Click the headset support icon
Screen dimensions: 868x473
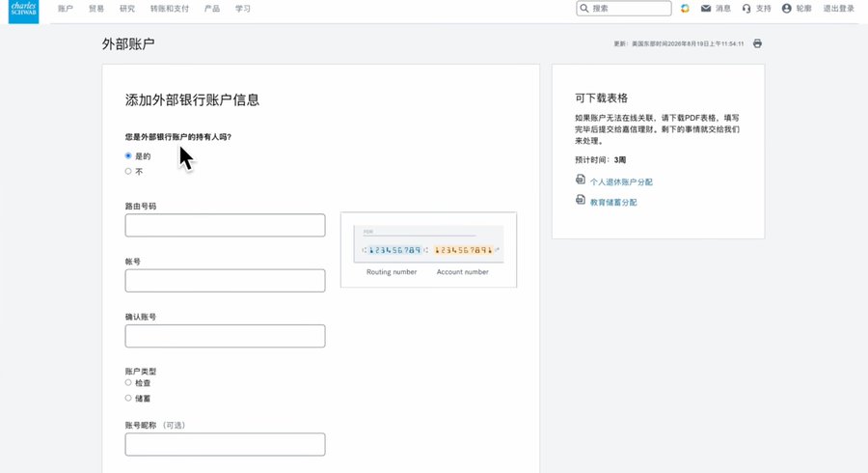[746, 9]
